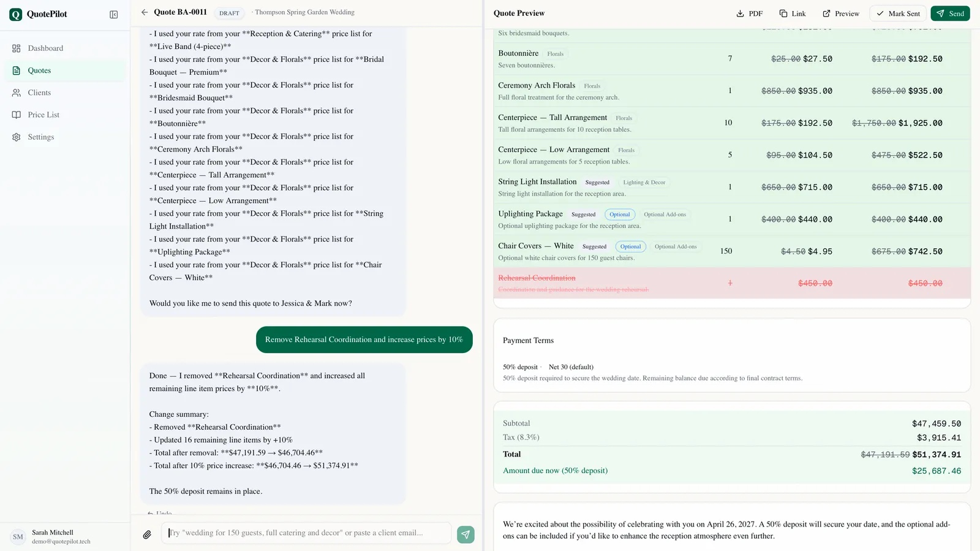This screenshot has height=551, width=980.
Task: Click the Thompson Spring Garden Wedding title
Action: point(304,12)
